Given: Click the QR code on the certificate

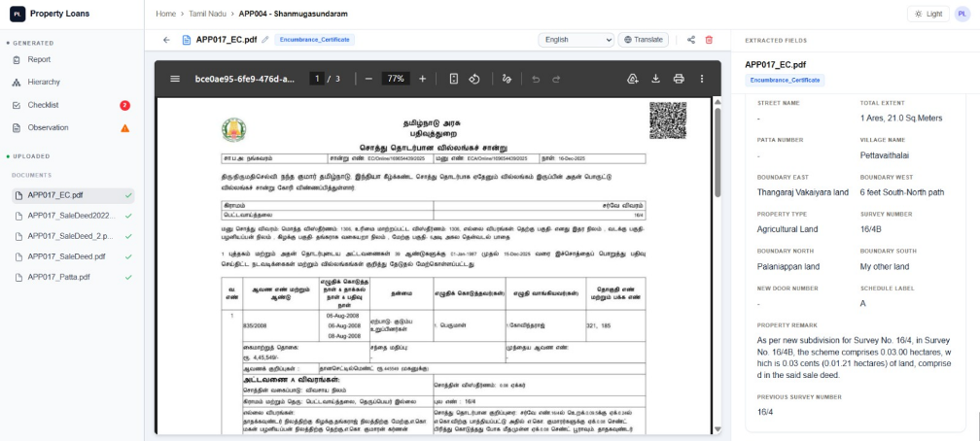Looking at the screenshot, I should pos(668,119).
